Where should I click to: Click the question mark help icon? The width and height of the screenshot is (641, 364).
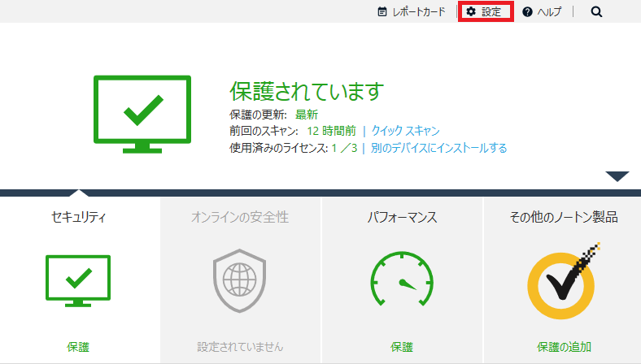click(527, 12)
